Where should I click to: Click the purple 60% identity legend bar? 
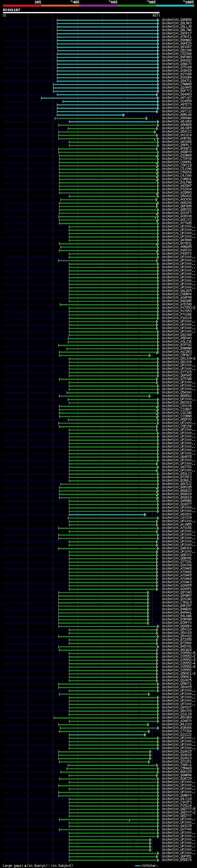point(99,6)
